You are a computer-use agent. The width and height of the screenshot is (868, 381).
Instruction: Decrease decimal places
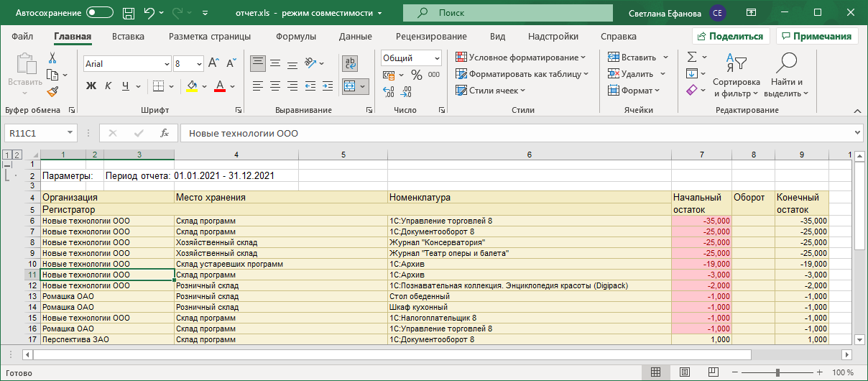pos(406,92)
